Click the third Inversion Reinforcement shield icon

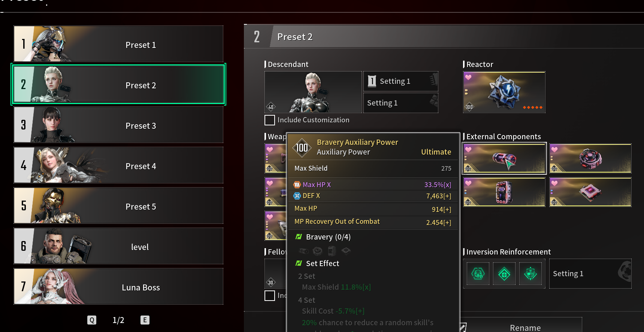coord(530,274)
